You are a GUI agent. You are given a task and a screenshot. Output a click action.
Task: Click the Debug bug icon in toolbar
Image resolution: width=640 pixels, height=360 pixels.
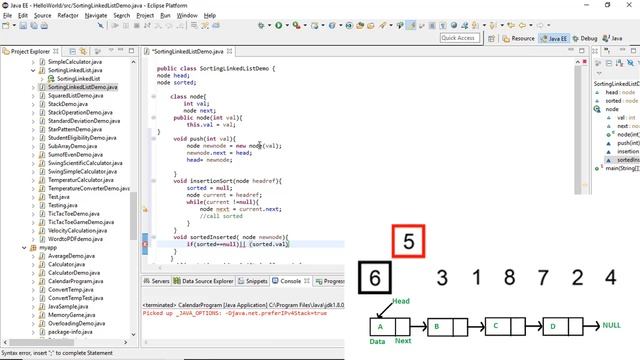point(260,25)
